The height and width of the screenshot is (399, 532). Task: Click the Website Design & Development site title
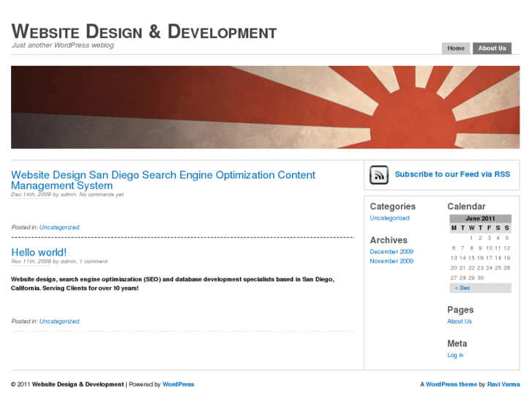[144, 31]
